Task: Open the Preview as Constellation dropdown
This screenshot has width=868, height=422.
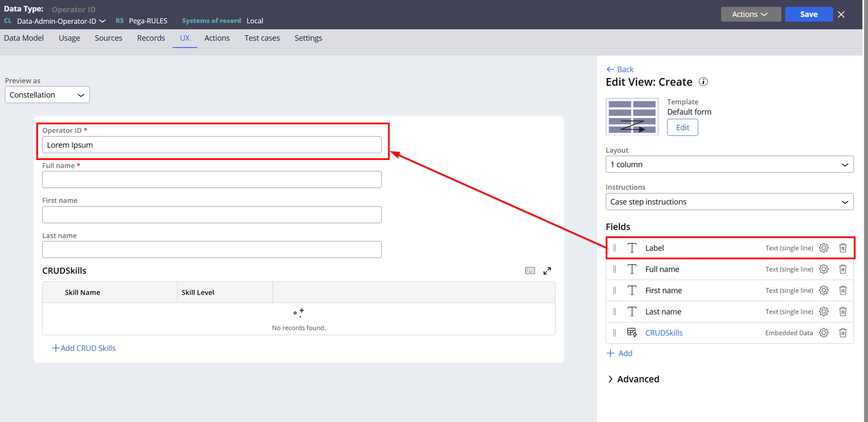Action: click(x=47, y=95)
